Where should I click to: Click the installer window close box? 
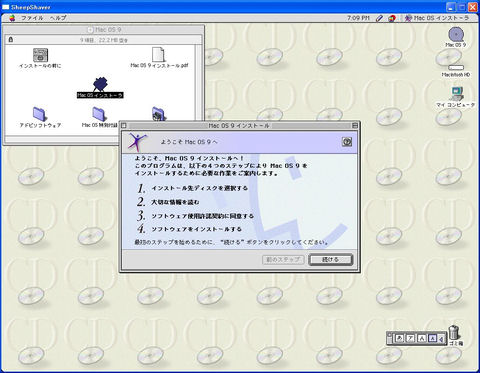pyautogui.click(x=124, y=126)
